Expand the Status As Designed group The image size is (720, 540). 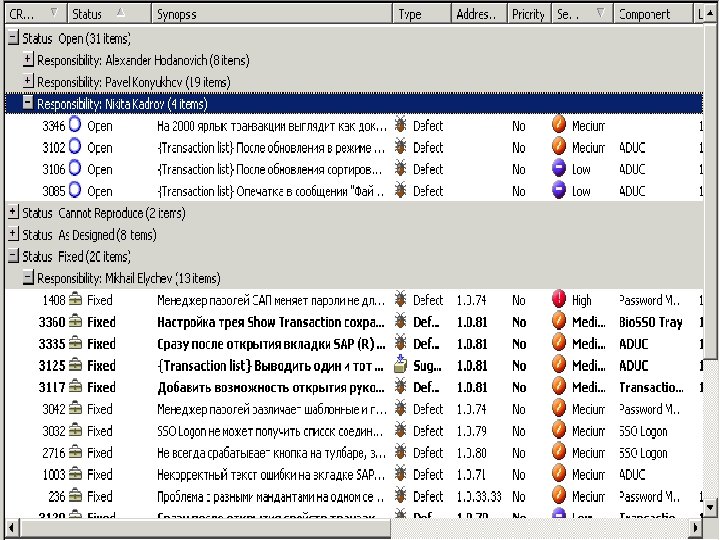13,235
